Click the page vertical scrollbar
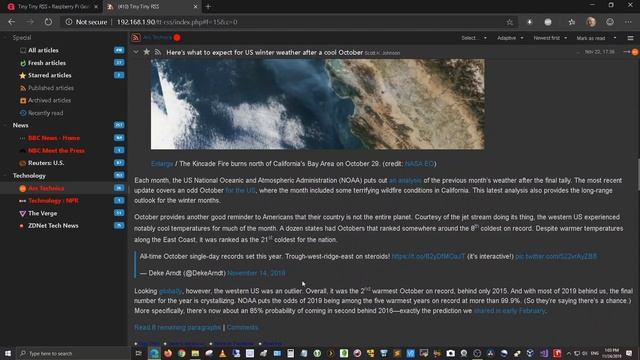This screenshot has width=640, height=360. pos(637,174)
